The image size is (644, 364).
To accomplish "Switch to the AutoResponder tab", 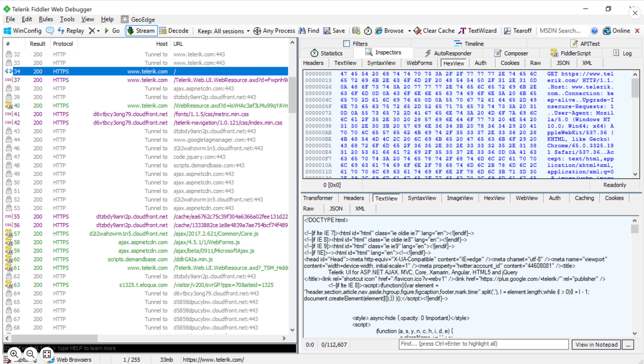I will tap(448, 53).
